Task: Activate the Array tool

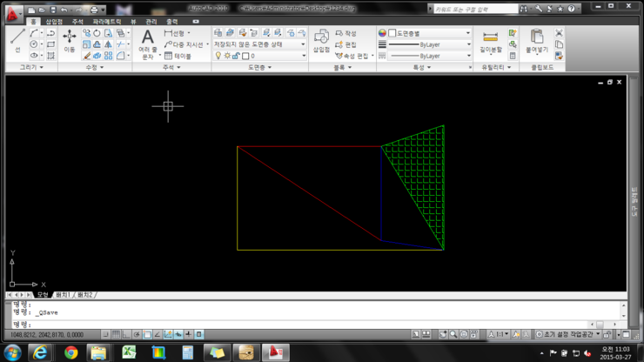Action: point(108,55)
